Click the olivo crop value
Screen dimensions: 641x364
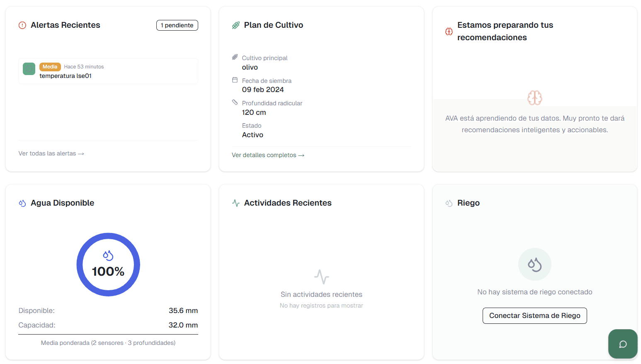coord(250,67)
